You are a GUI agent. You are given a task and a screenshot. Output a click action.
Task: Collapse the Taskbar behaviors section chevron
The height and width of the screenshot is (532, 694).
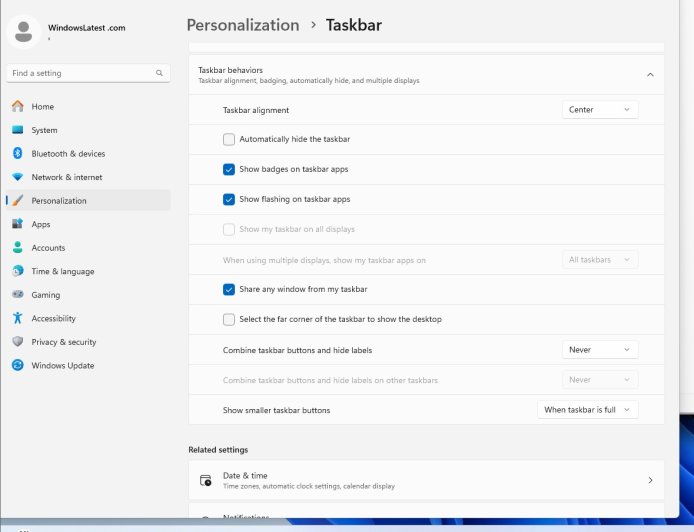pos(650,75)
